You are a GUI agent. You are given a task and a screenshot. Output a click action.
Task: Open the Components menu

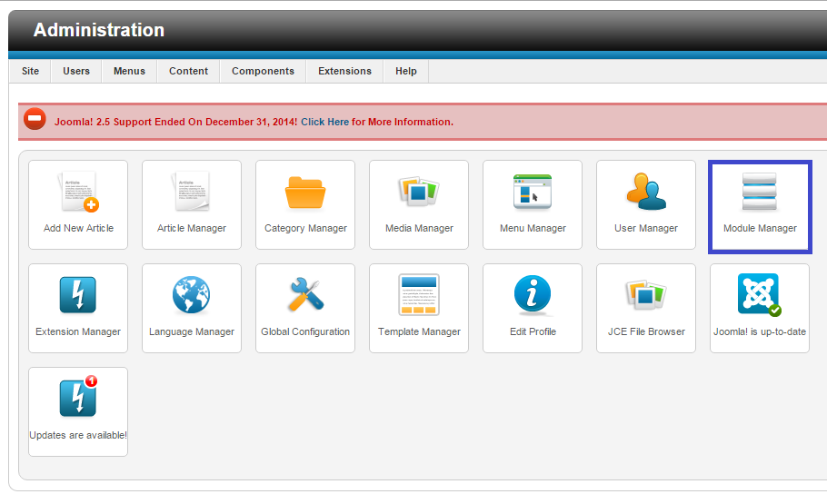[263, 71]
